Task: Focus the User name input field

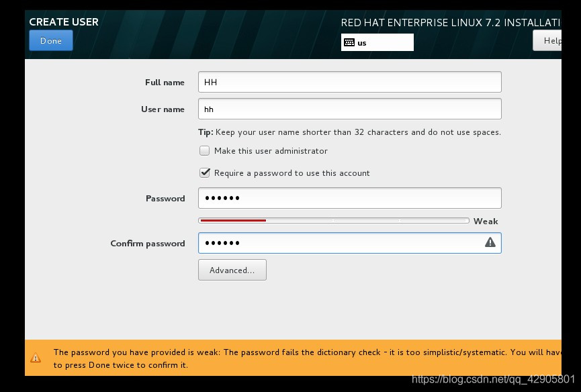Action: click(x=350, y=109)
